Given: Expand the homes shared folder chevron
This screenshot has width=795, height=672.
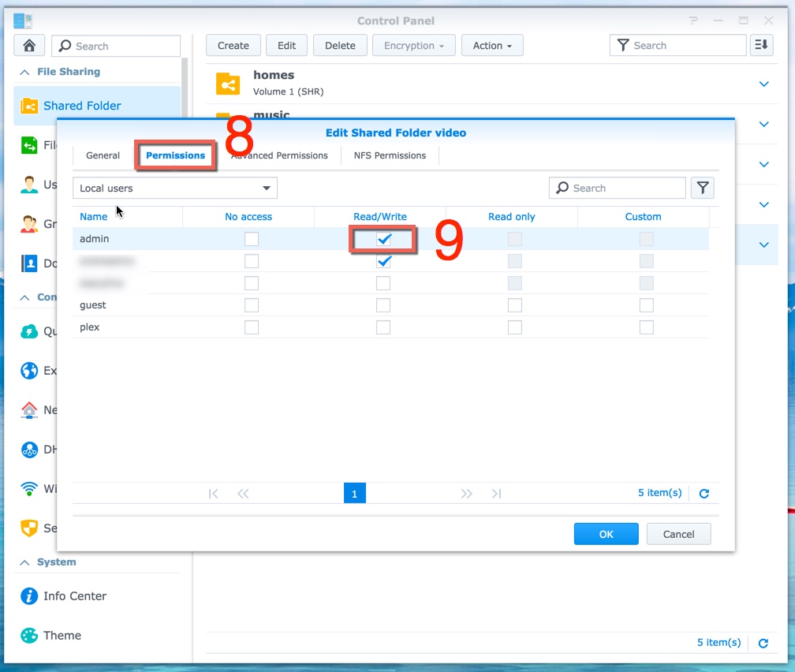Looking at the screenshot, I should 763,84.
